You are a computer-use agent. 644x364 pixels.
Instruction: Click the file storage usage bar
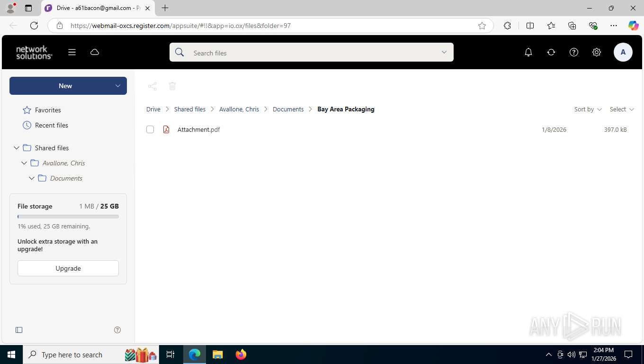click(x=68, y=217)
